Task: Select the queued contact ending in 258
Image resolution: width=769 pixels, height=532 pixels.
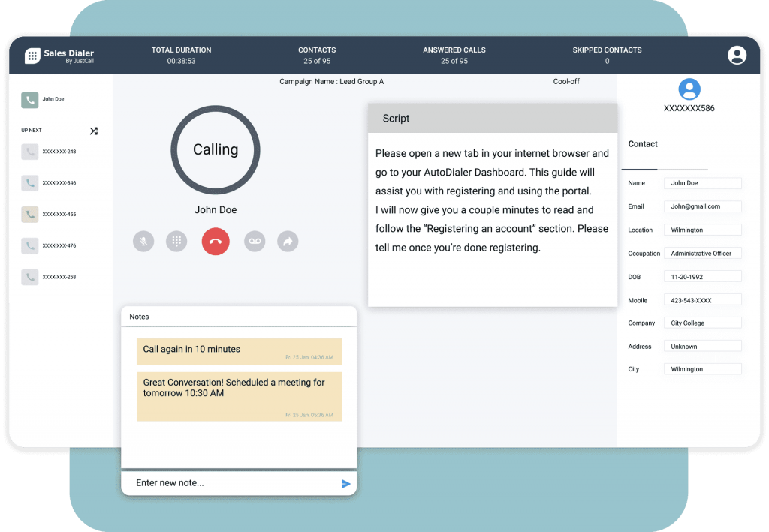Action: coord(50,278)
